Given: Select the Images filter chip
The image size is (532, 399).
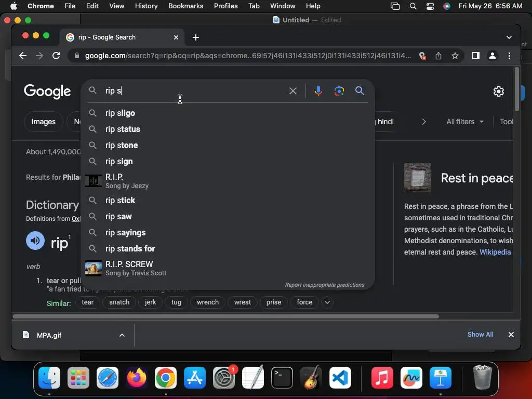Looking at the screenshot, I should pos(44,122).
